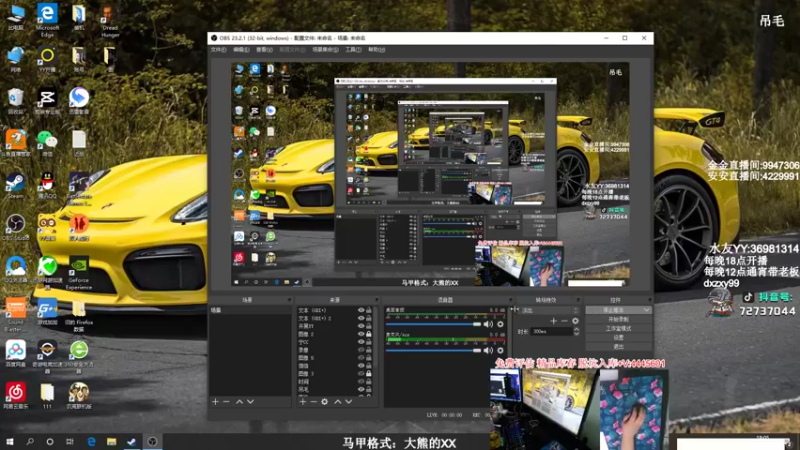Screen dimensions: 800x450
Task: Mute the desktop audio speaker icon
Action: pyautogui.click(x=488, y=324)
